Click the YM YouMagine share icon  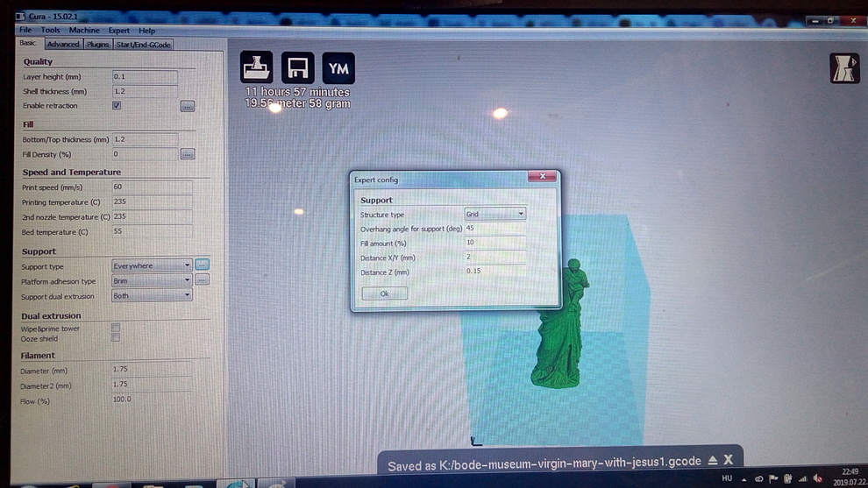pyautogui.click(x=338, y=67)
